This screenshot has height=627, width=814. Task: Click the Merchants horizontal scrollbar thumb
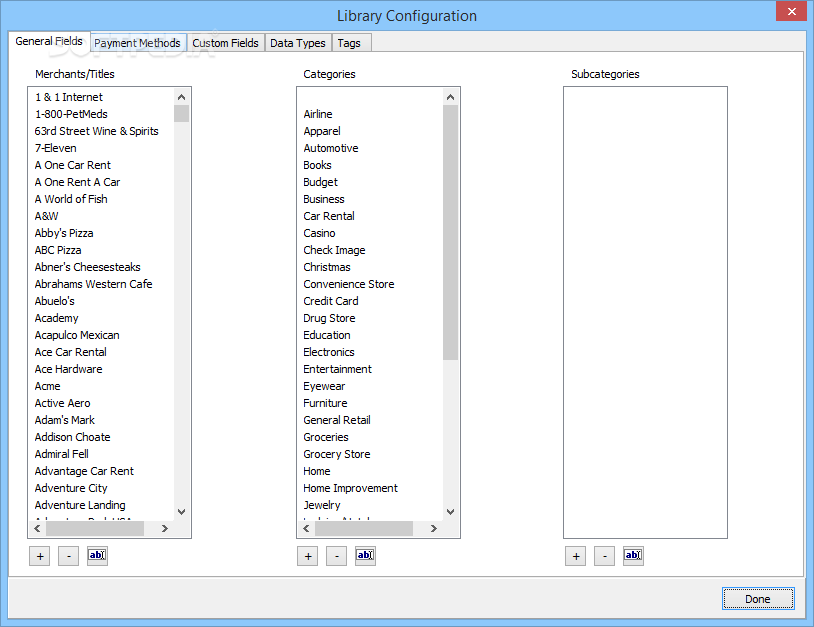tap(94, 528)
